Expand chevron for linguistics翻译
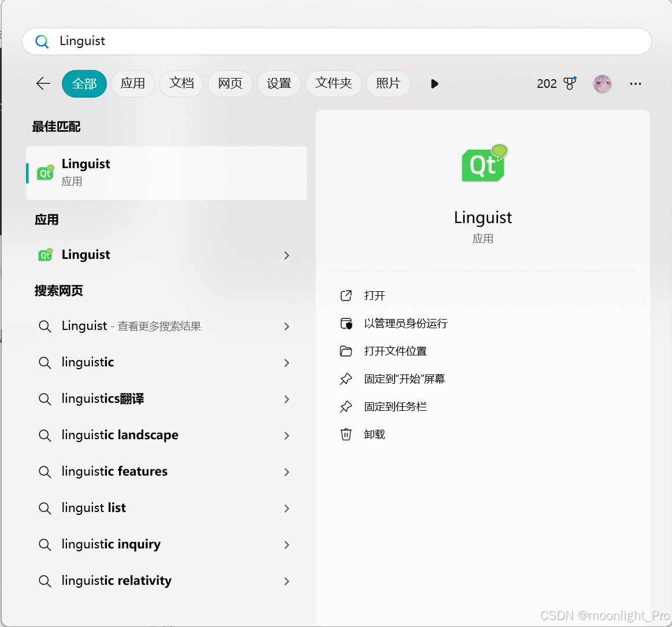 [287, 399]
